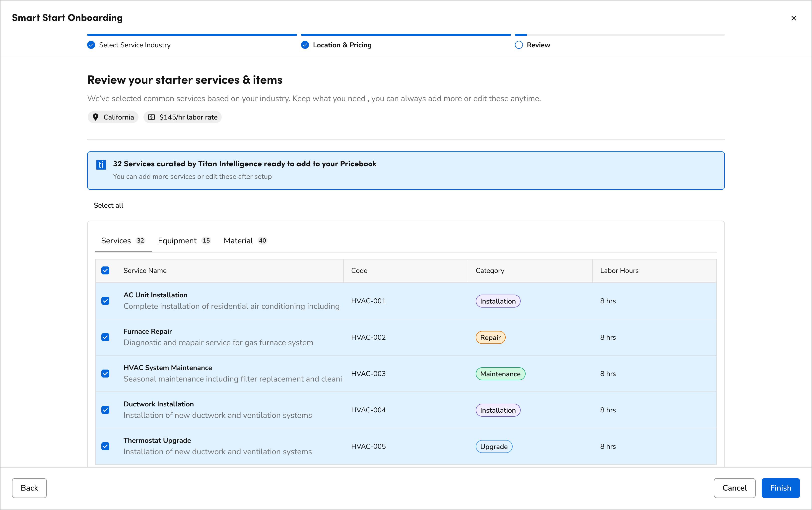This screenshot has width=812, height=510.
Task: Click the Select Service Industry checkmark icon
Action: pos(91,45)
